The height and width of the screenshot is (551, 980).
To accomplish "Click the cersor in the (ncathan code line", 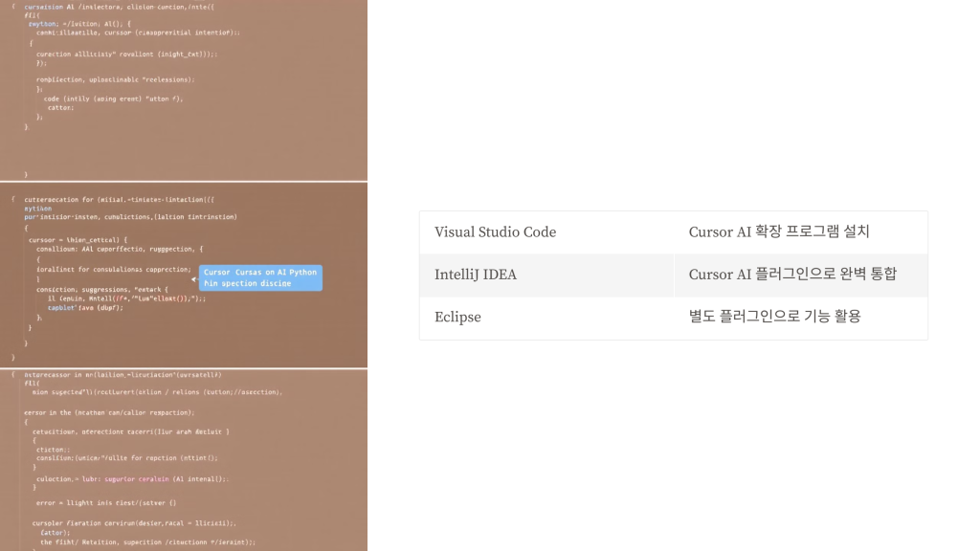I will (x=109, y=413).
